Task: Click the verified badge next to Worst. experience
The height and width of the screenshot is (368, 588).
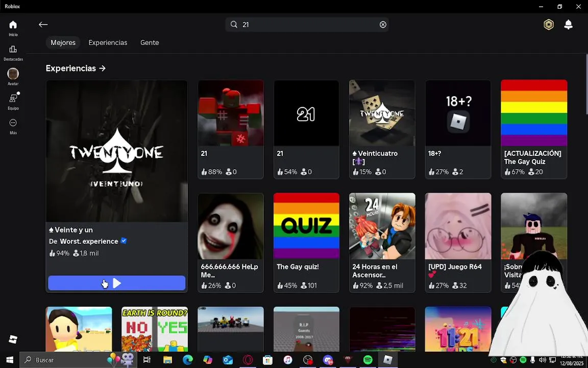Action: pos(124,241)
